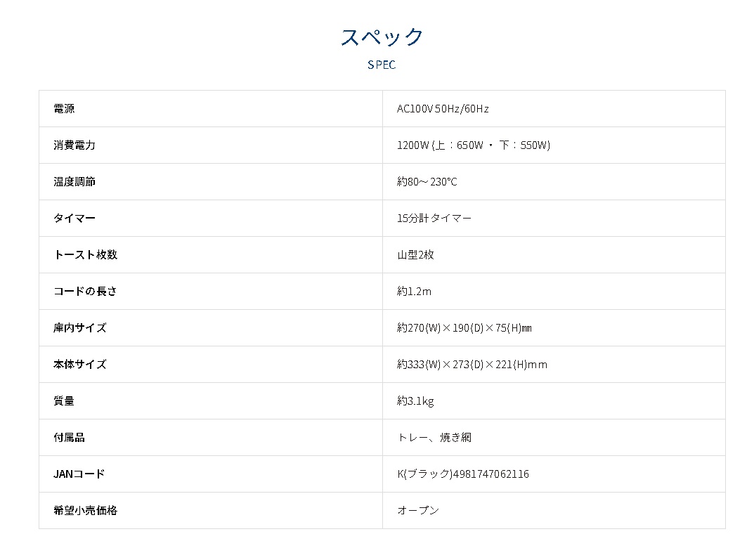Screen dimensions: 754x560
Task: Select the 消費電力 row label
Action: (74, 145)
